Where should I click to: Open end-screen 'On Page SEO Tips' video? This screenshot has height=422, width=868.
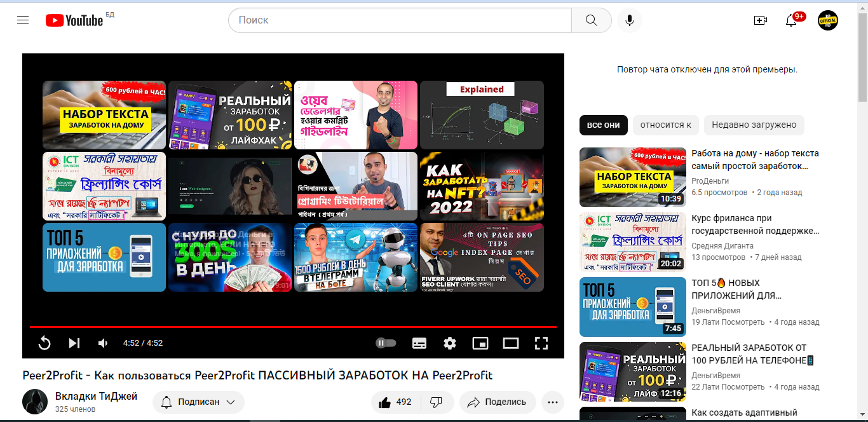[482, 257]
